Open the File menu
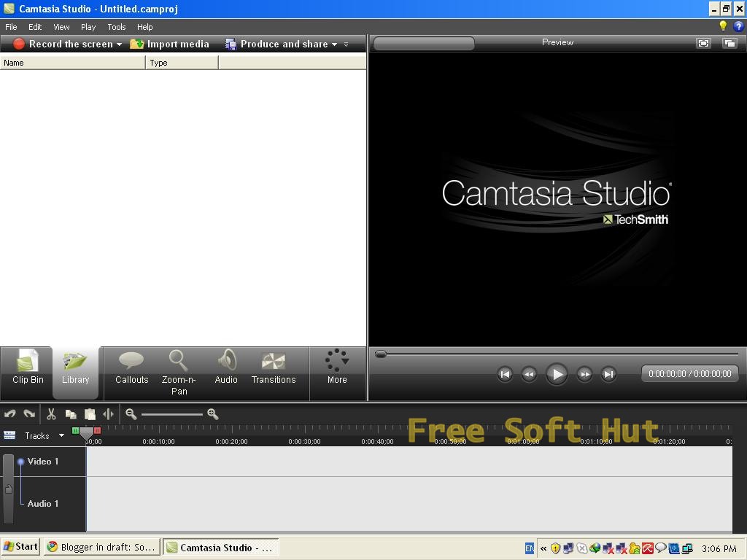 pos(11,27)
